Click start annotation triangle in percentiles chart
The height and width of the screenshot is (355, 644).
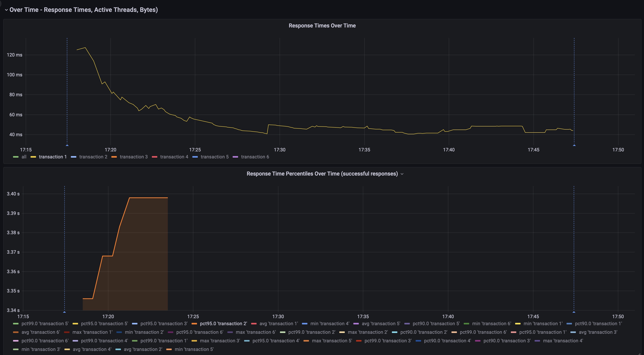[x=64, y=312]
